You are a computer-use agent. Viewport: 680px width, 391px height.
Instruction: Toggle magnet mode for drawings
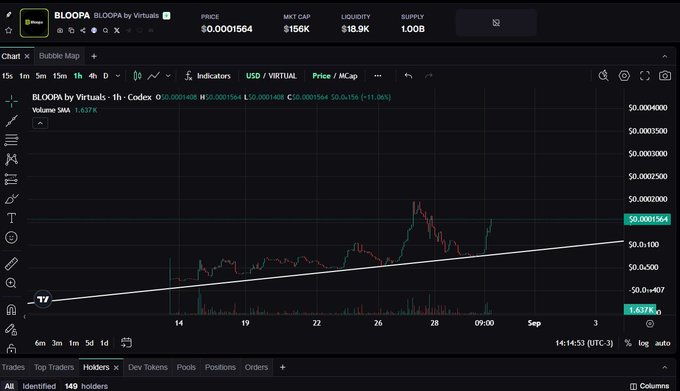11,309
